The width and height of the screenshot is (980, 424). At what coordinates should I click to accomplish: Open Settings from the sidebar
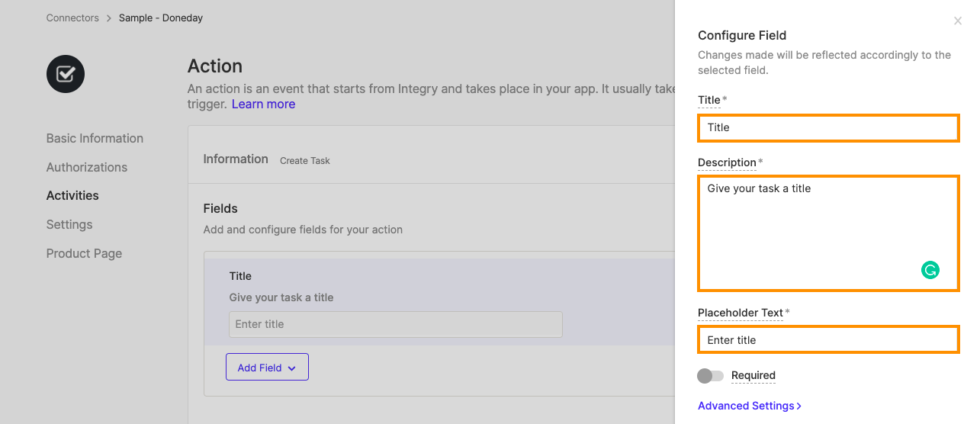[69, 224]
